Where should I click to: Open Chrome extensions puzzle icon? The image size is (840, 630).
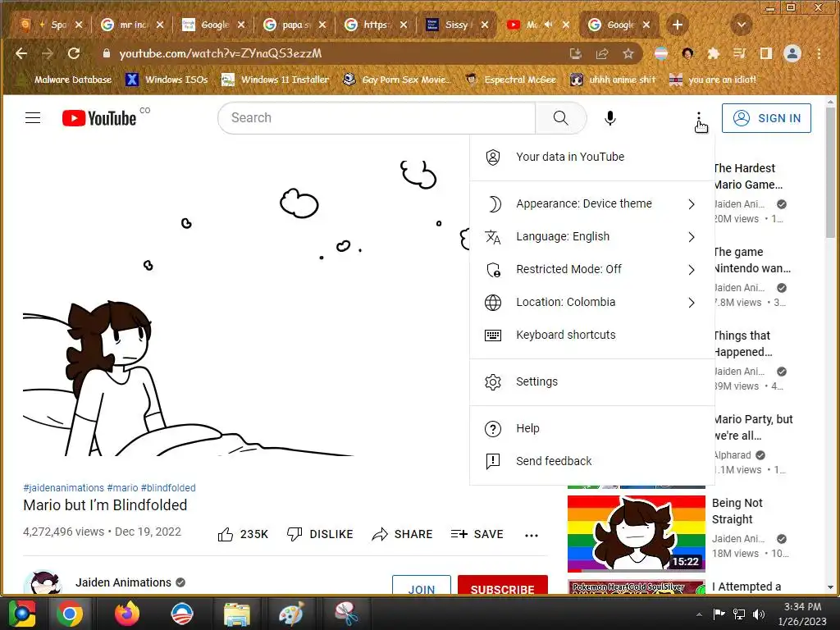pyautogui.click(x=713, y=53)
